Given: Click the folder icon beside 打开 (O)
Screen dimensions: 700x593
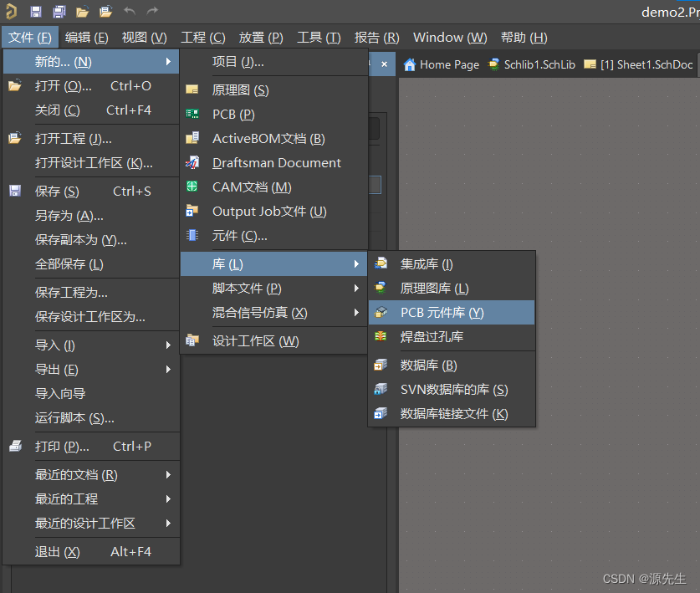Looking at the screenshot, I should (15, 84).
